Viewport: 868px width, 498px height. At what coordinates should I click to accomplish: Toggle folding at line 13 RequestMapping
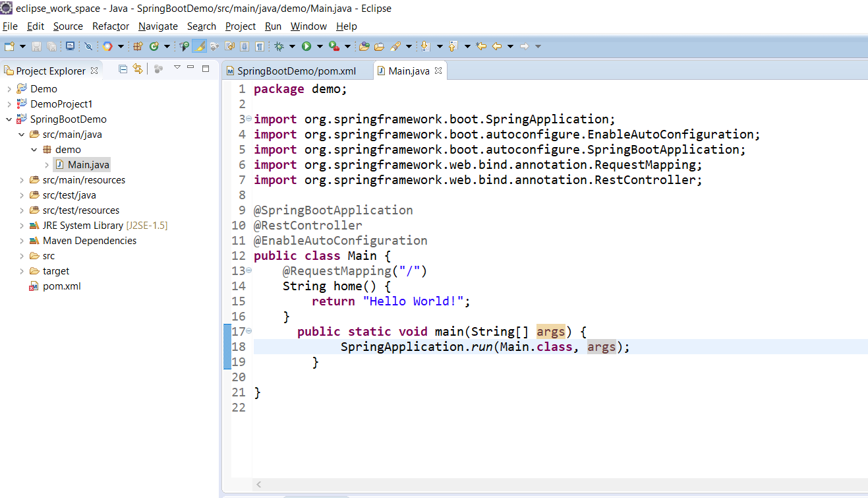pyautogui.click(x=248, y=271)
